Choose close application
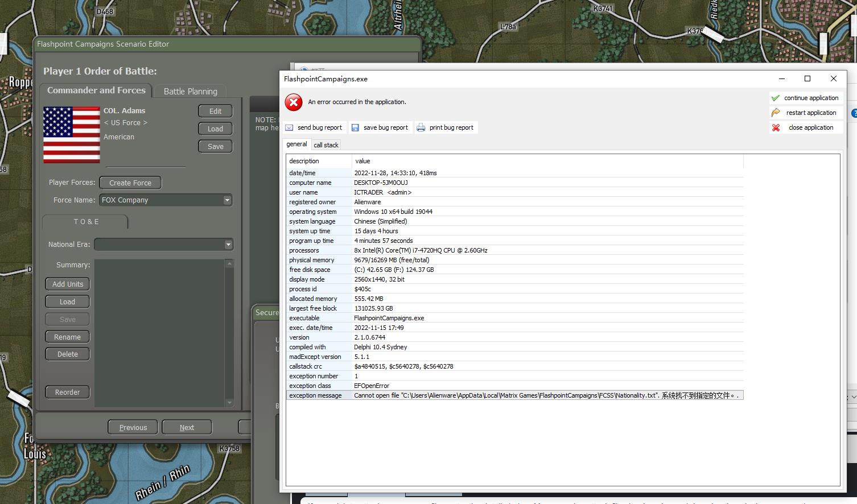Viewport: 857px width, 504px height. (x=806, y=127)
